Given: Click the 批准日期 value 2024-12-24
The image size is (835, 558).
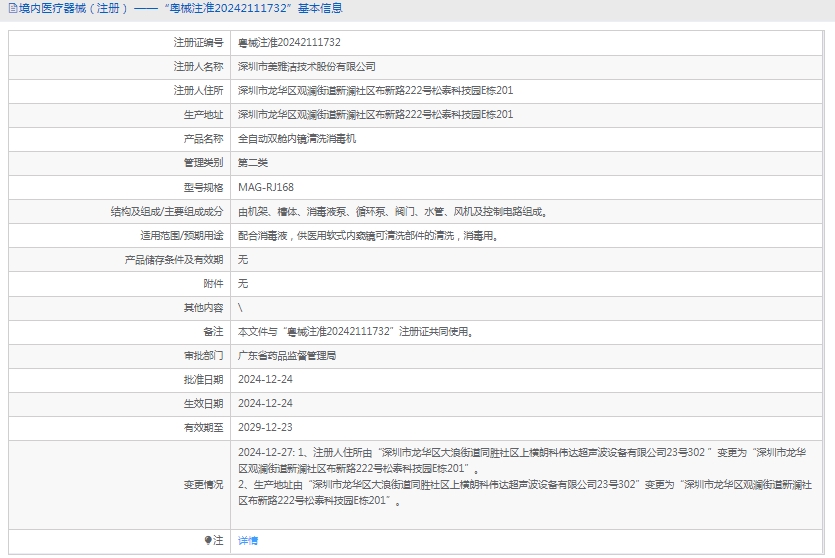Looking at the screenshot, I should point(265,379).
